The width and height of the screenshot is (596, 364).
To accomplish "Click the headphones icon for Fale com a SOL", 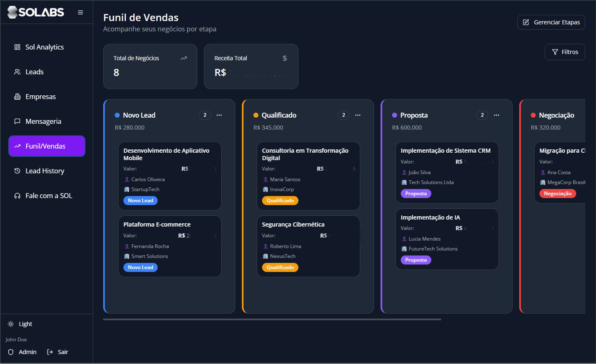I will pos(17,196).
